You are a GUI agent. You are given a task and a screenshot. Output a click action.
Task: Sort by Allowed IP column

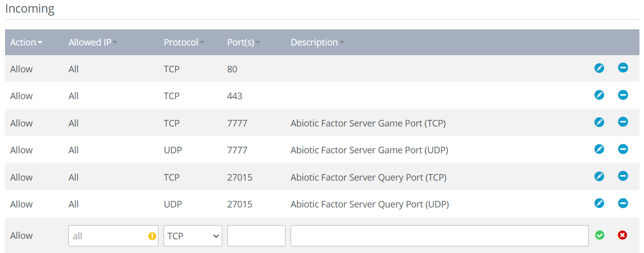[93, 43]
